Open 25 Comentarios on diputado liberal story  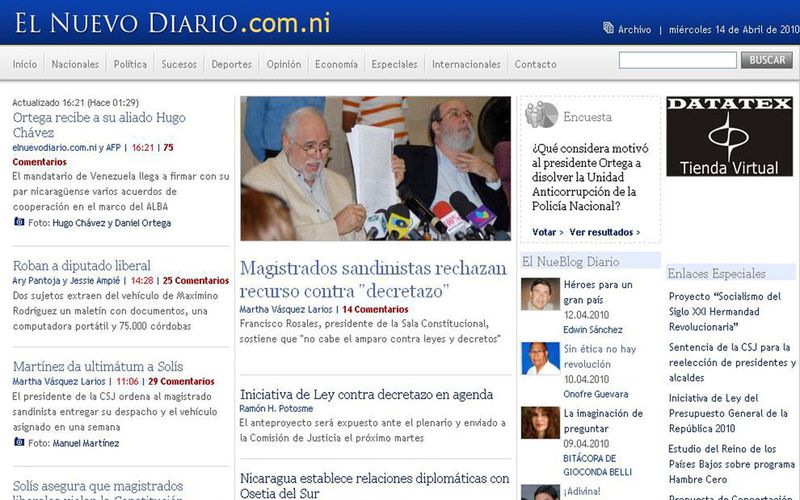click(196, 281)
